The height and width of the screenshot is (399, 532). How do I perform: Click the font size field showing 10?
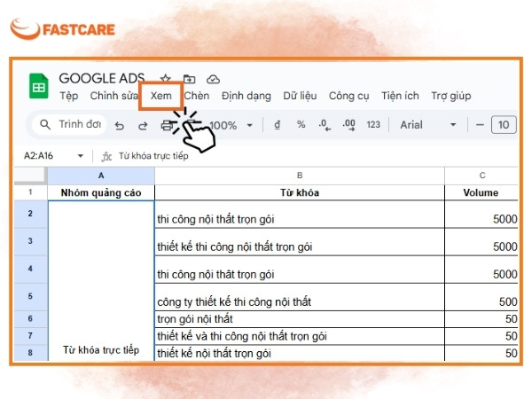pyautogui.click(x=504, y=125)
